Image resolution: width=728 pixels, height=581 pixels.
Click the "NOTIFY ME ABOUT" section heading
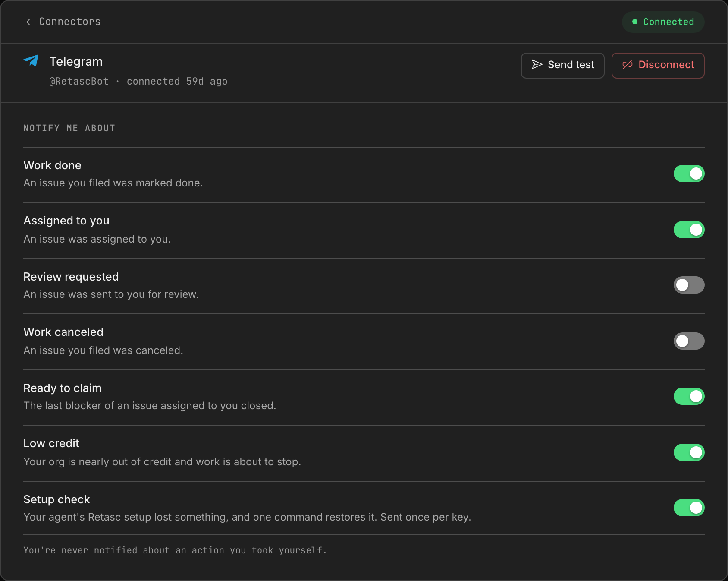click(69, 128)
